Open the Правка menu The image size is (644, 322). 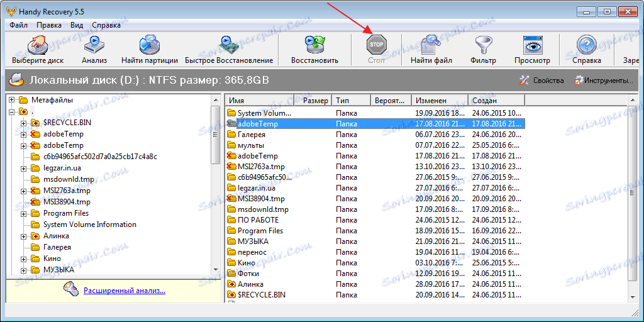pyautogui.click(x=49, y=25)
